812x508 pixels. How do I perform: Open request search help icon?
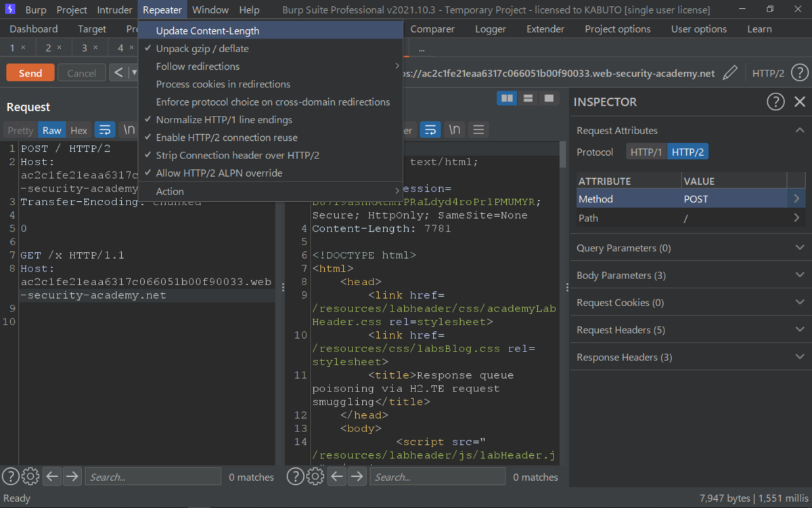10,477
